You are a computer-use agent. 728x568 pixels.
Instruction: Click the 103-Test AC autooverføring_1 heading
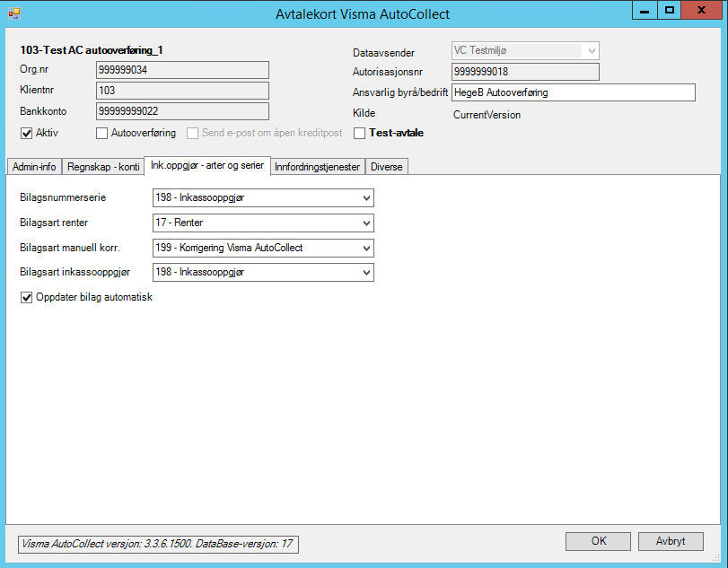92,50
